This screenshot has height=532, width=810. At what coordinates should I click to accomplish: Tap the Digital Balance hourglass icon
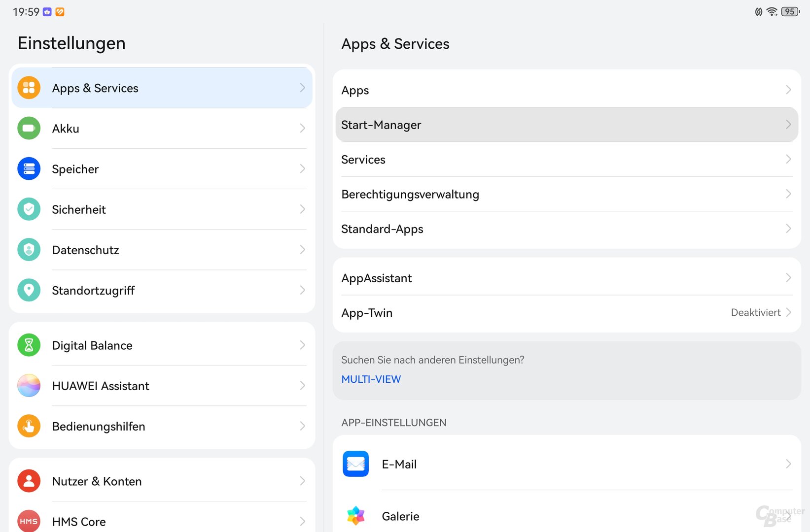point(29,345)
